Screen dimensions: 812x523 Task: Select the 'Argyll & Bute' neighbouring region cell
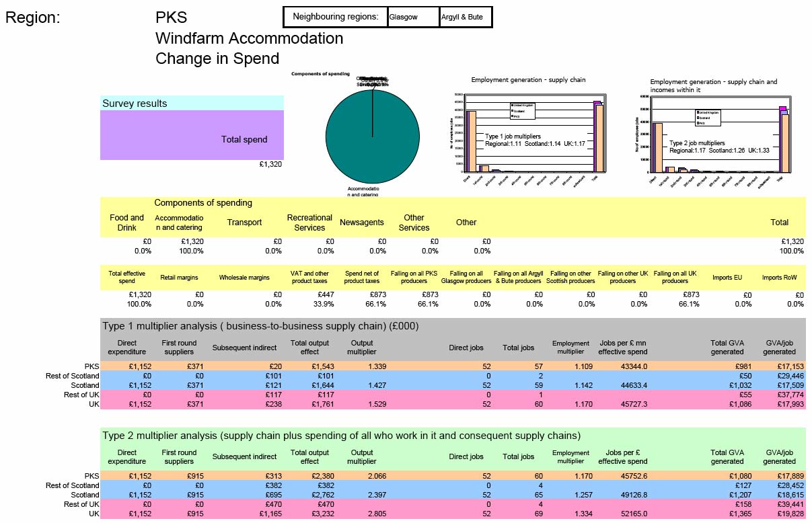pyautogui.click(x=466, y=17)
